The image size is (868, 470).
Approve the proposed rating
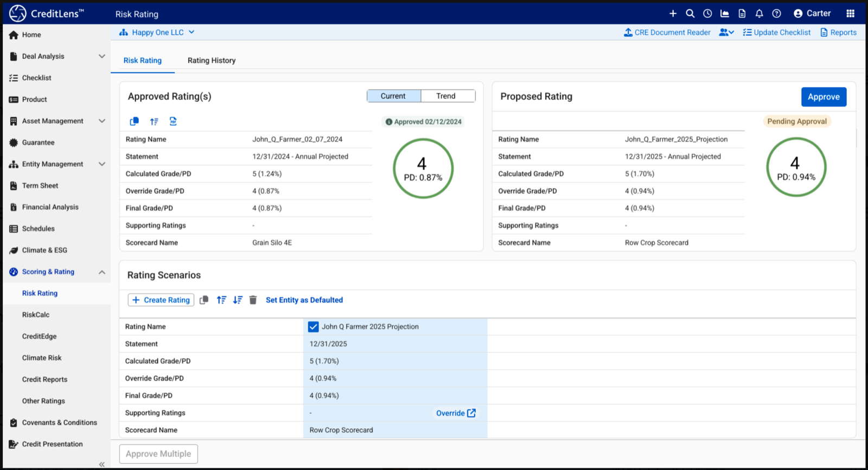[824, 97]
